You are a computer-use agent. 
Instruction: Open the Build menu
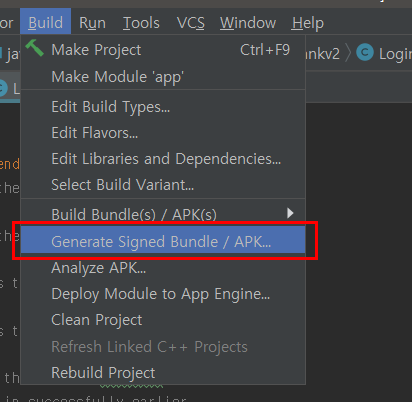coord(45,22)
